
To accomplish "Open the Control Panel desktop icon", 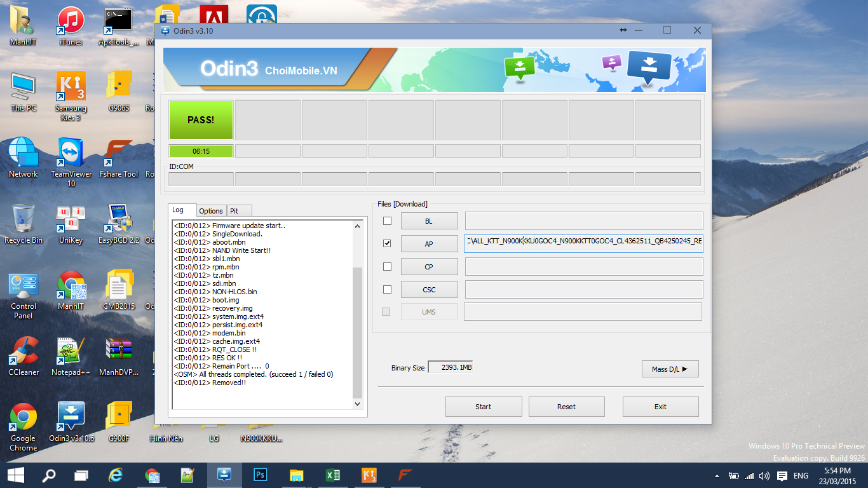I will [x=24, y=295].
